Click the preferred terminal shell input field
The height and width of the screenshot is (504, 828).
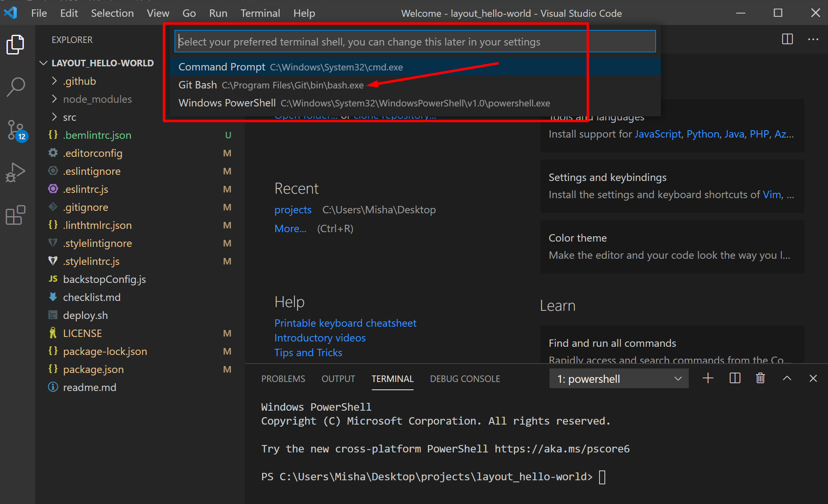[415, 41]
